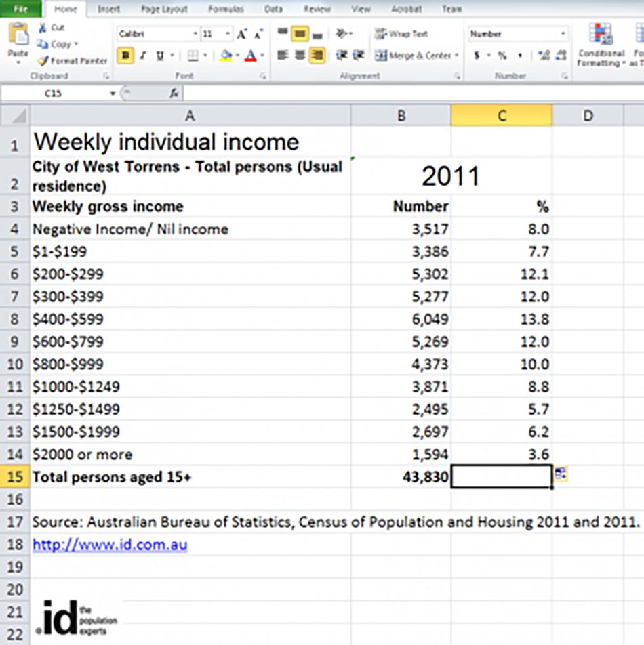Open the Borders dropdown arrow
This screenshot has width=644, height=645.
pyautogui.click(x=205, y=55)
